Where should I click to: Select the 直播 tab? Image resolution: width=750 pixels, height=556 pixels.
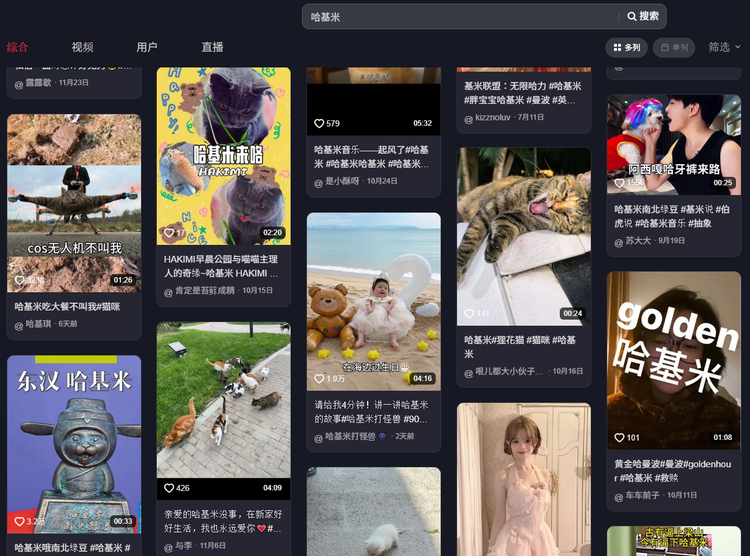(212, 47)
